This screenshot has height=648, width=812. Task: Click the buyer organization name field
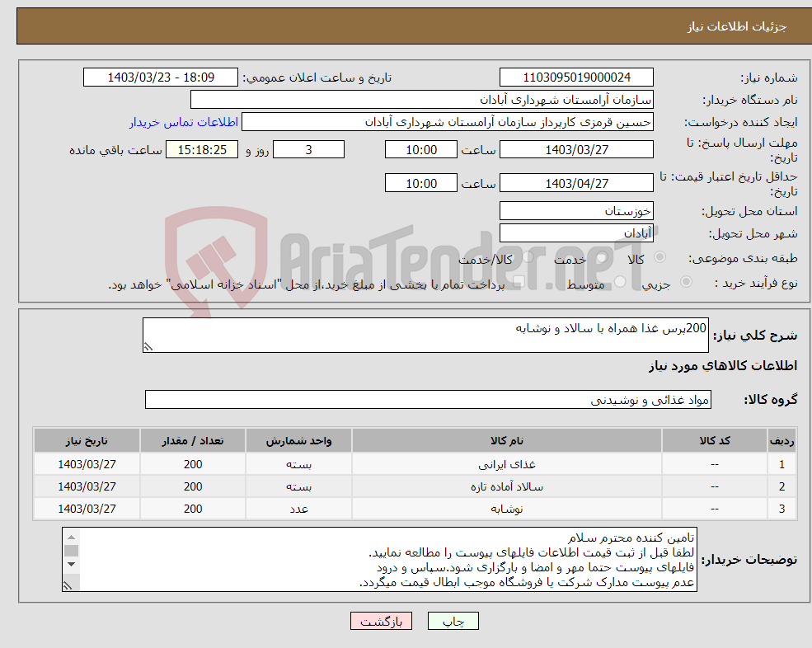[422, 100]
